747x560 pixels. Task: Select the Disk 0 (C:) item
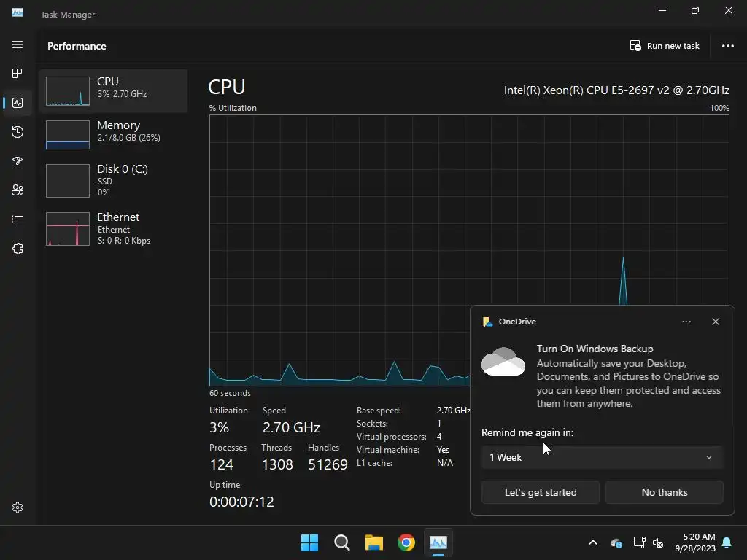113,181
